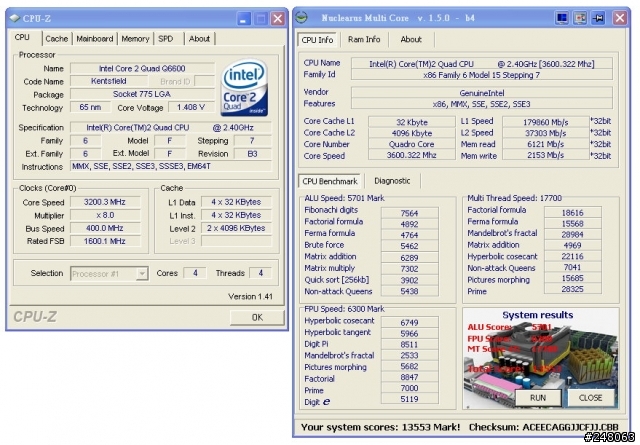Click the CPU-Z title bar app icon
Viewport: 640px width, 445px height.
click(x=14, y=18)
